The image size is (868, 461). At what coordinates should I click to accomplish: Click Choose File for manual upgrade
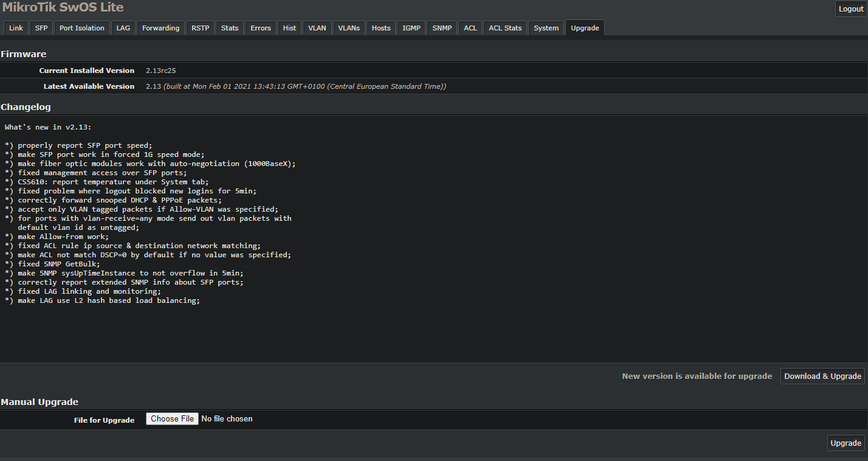click(x=172, y=418)
